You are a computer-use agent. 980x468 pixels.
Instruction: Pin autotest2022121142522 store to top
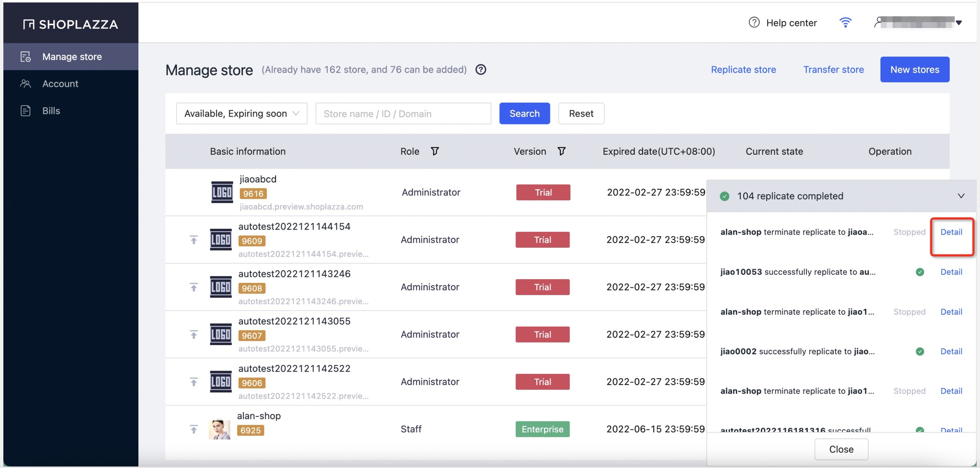pos(194,382)
